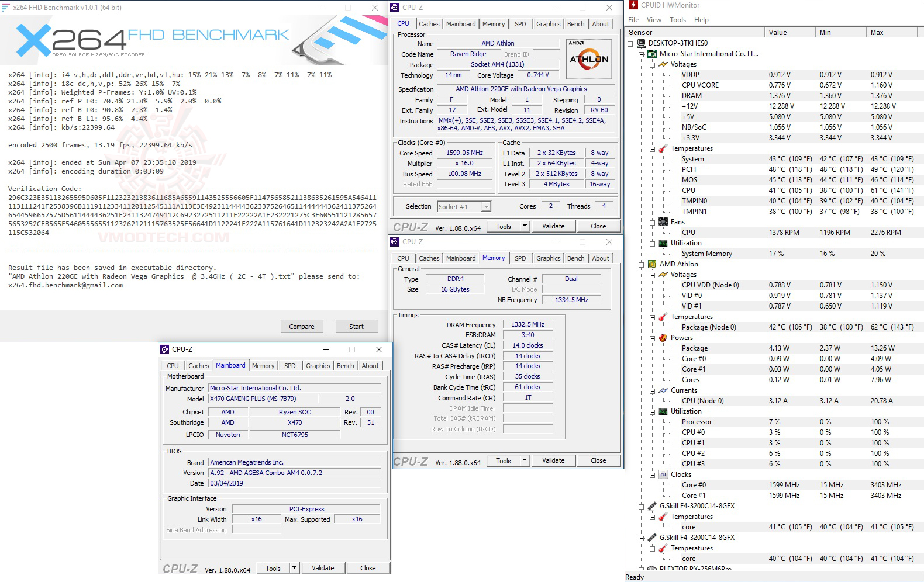
Task: Switch to SPD tab in the CPU-Z Memory window
Action: (x=520, y=258)
